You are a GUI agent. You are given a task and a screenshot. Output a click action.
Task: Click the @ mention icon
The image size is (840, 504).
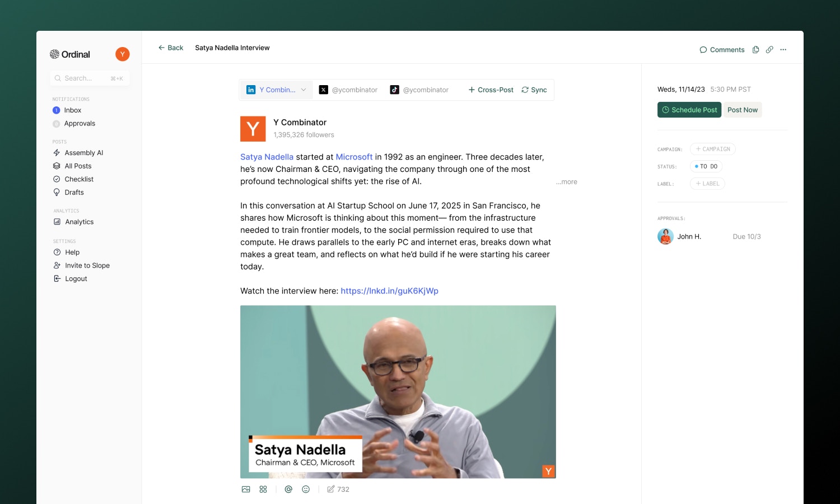(x=288, y=489)
